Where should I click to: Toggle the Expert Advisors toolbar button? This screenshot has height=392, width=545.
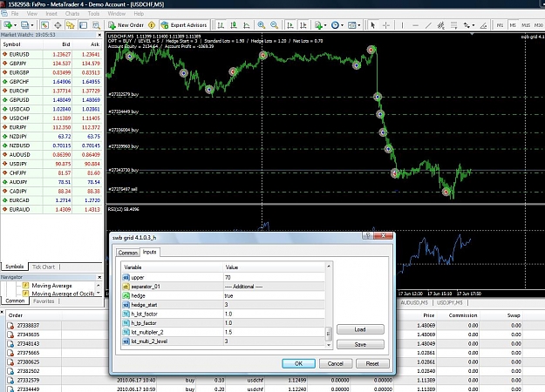(184, 25)
